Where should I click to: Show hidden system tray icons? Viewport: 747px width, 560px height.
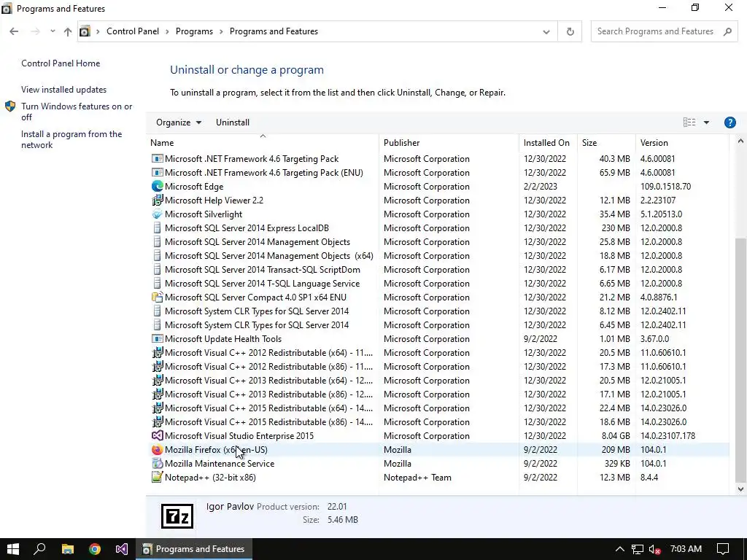click(619, 549)
